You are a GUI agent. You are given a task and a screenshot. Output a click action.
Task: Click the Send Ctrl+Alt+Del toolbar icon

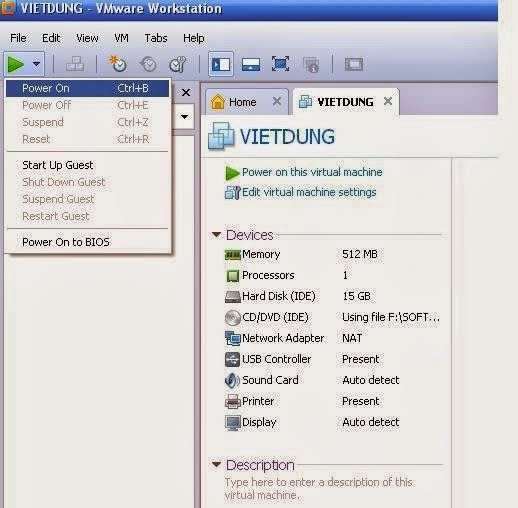pyautogui.click(x=75, y=64)
